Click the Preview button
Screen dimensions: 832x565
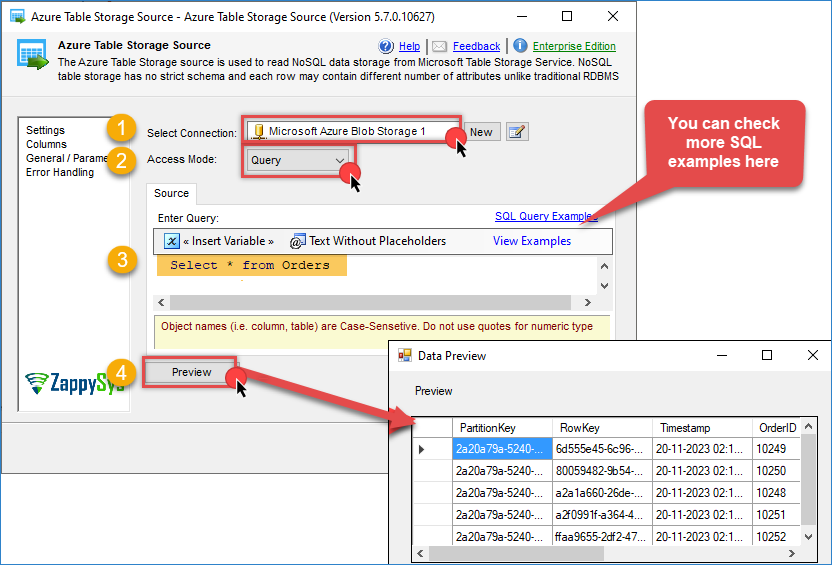coord(191,372)
